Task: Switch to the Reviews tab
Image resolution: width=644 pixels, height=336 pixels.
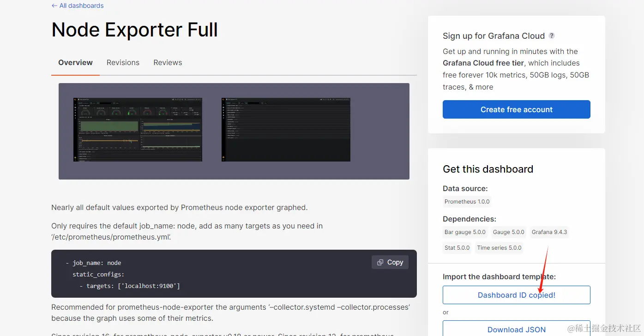Action: point(168,62)
